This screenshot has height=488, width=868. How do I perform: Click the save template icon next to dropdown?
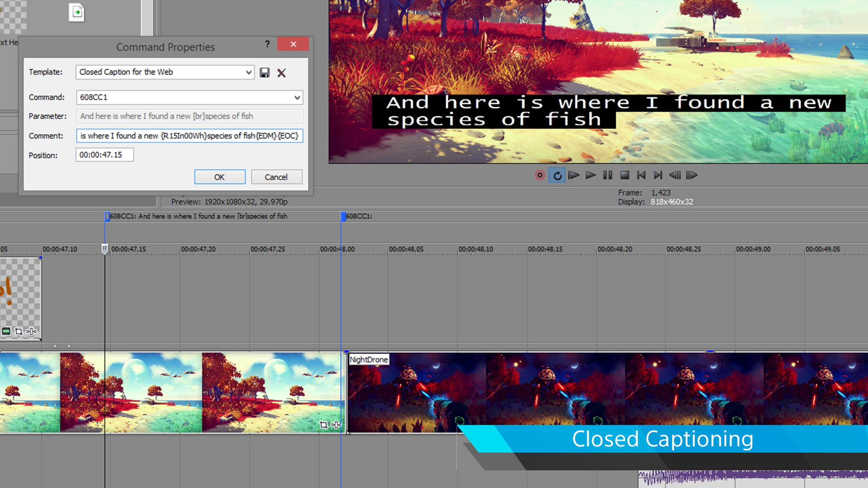click(x=264, y=71)
